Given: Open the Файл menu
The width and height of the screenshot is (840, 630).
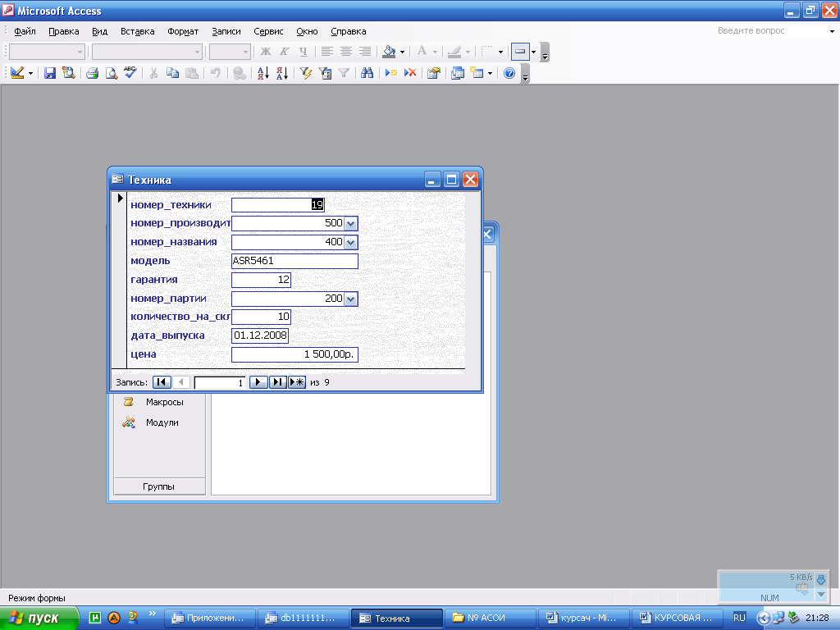Looking at the screenshot, I should tap(25, 31).
